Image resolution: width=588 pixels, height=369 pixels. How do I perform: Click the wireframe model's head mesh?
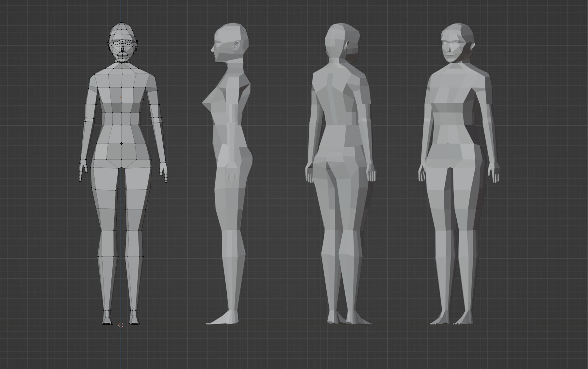[x=122, y=42]
